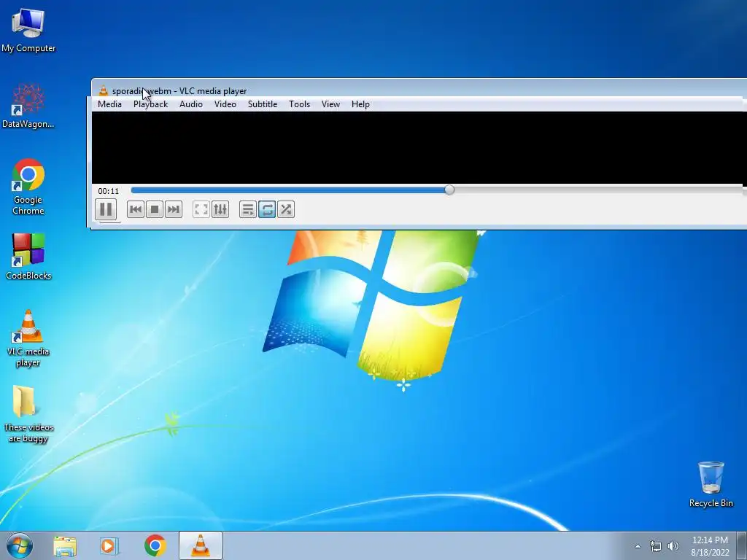
Task: Select the Recycle Bin icon
Action: (711, 484)
